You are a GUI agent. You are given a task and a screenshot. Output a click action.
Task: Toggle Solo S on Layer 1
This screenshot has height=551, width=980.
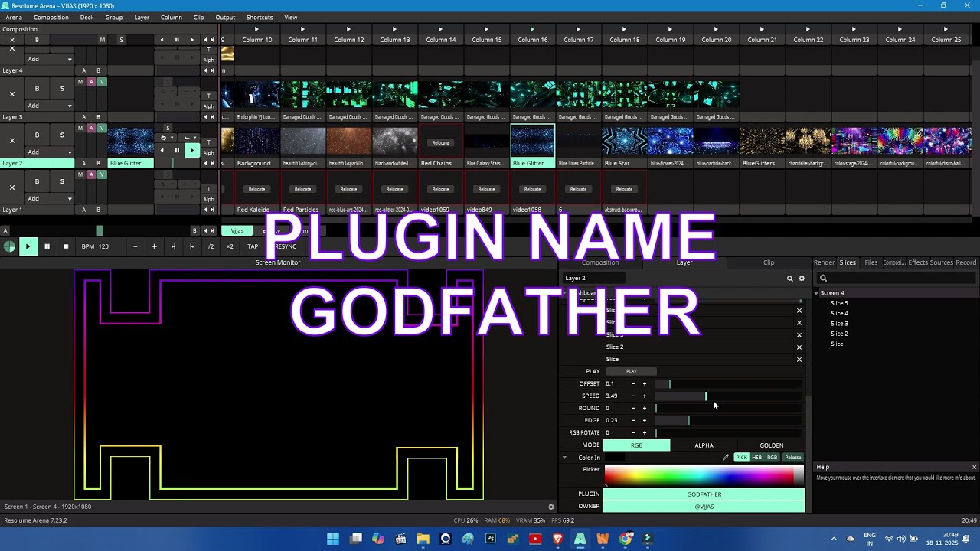62,181
